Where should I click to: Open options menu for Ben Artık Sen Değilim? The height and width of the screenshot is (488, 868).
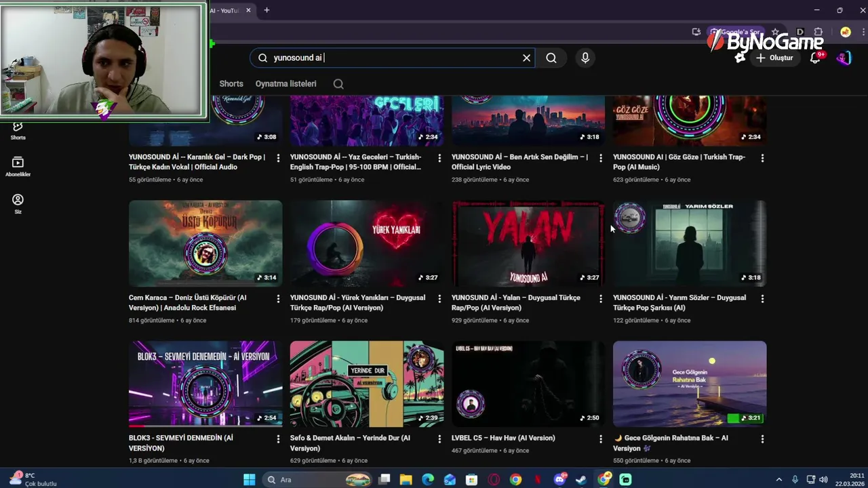point(601,158)
